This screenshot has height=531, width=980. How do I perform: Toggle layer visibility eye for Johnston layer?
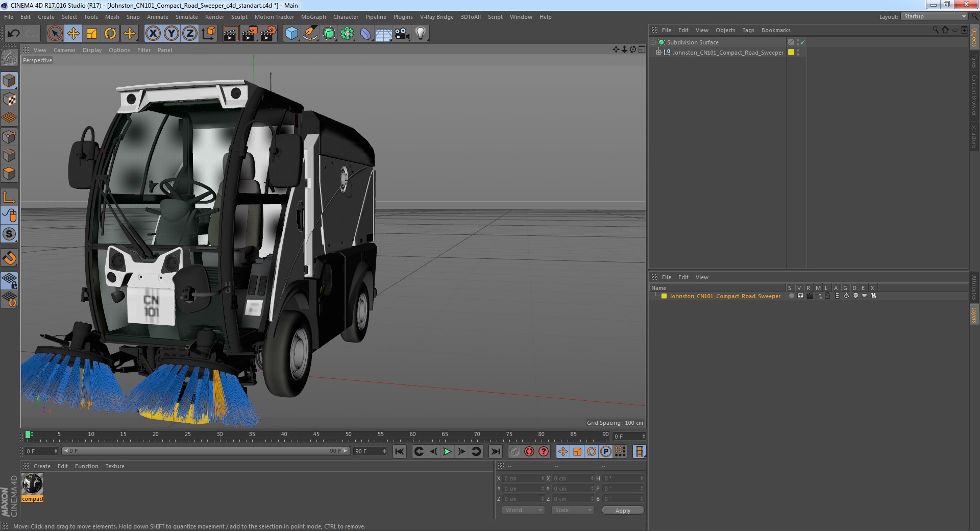800,296
